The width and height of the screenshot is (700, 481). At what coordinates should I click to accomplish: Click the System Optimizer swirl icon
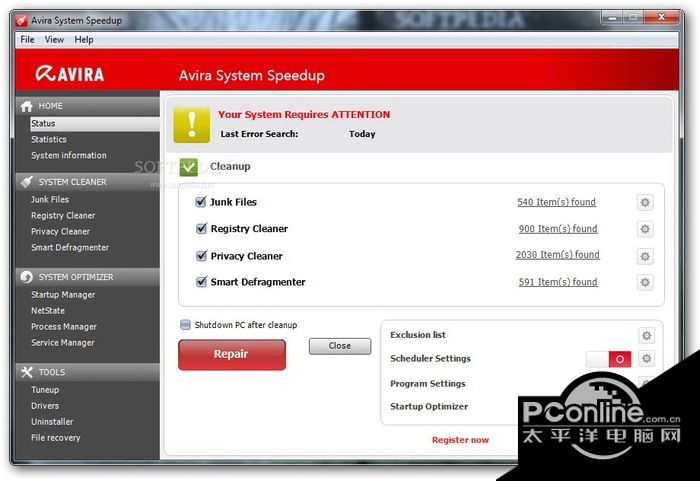[x=27, y=277]
